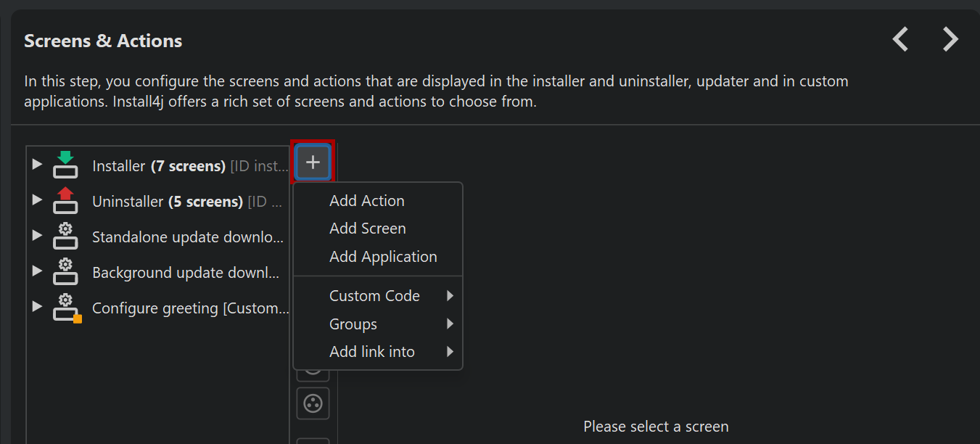This screenshot has width=980, height=444.
Task: Select Add Application menu entry
Action: click(x=383, y=257)
